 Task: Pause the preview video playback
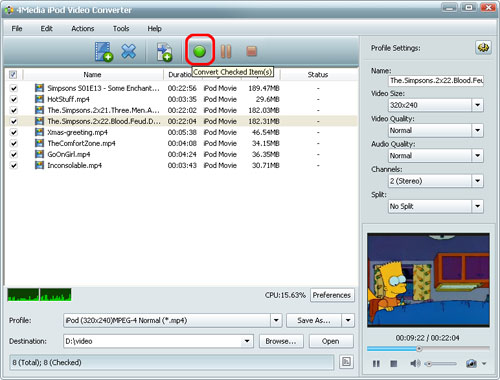[x=376, y=363]
